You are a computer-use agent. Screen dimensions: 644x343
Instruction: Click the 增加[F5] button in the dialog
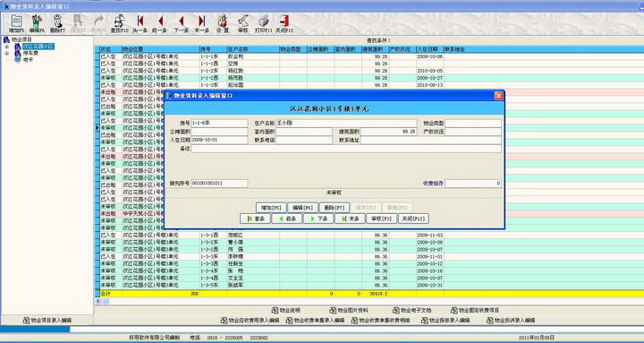(x=270, y=208)
